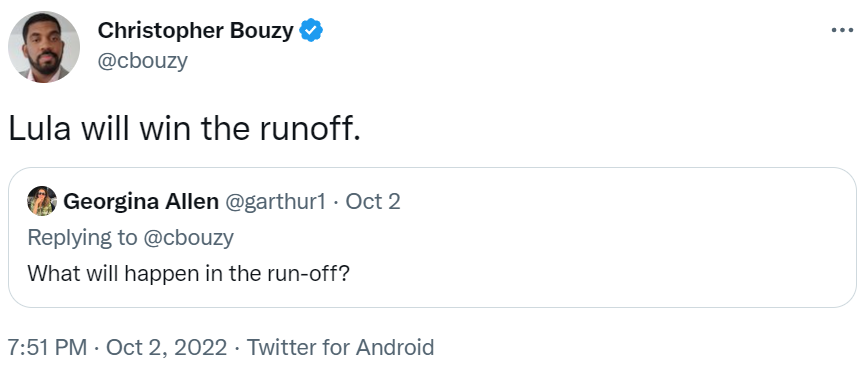The image size is (864, 374).
Task: Click @cbouzy in the Replying to line
Action: pos(188,237)
